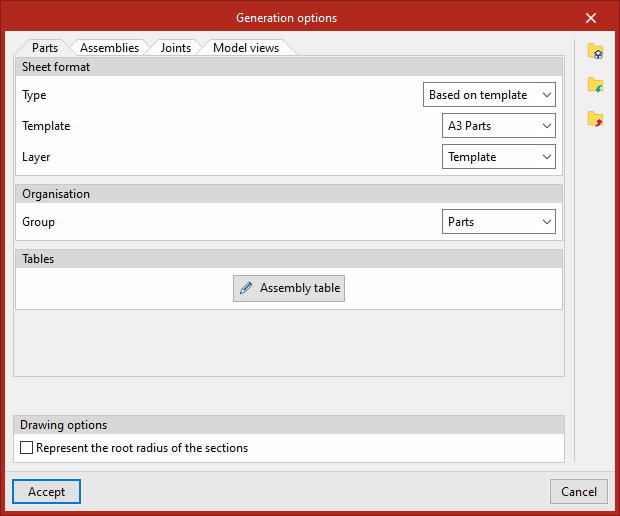The image size is (620, 516).
Task: Click the Cancel button
Action: tap(578, 491)
